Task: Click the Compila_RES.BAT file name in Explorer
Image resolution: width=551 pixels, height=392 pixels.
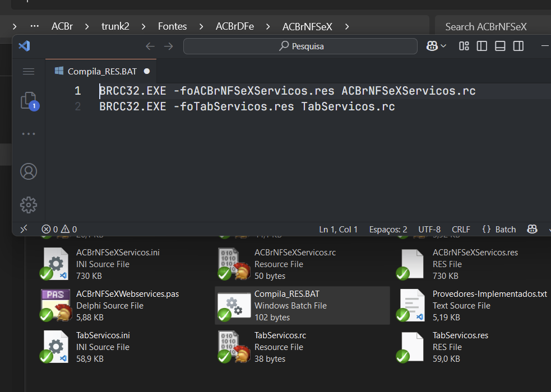Action: (x=287, y=294)
